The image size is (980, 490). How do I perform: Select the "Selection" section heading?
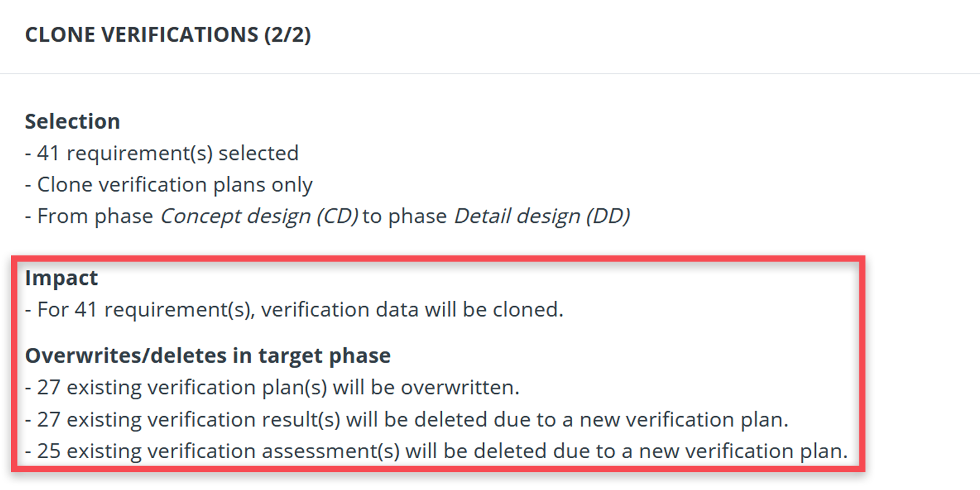click(72, 121)
